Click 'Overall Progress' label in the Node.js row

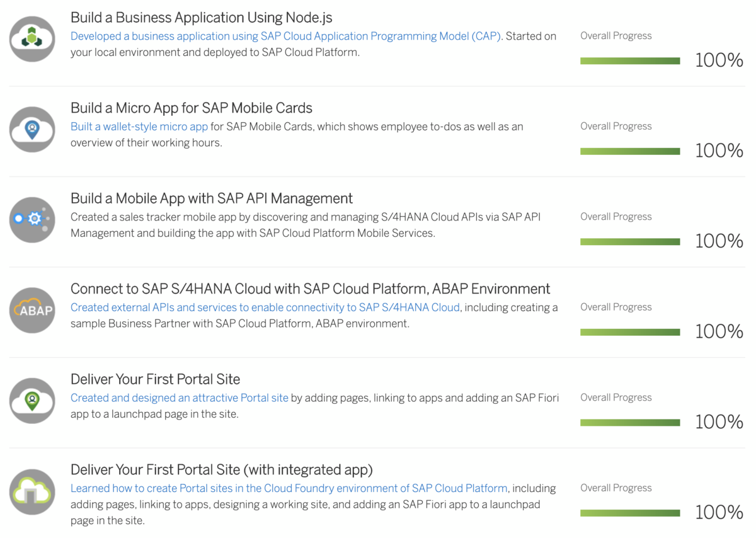[x=616, y=36]
